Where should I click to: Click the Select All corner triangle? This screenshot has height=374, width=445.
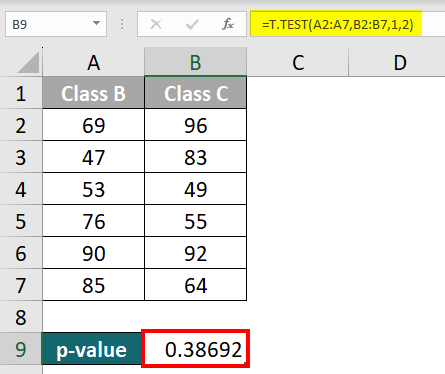click(28, 62)
